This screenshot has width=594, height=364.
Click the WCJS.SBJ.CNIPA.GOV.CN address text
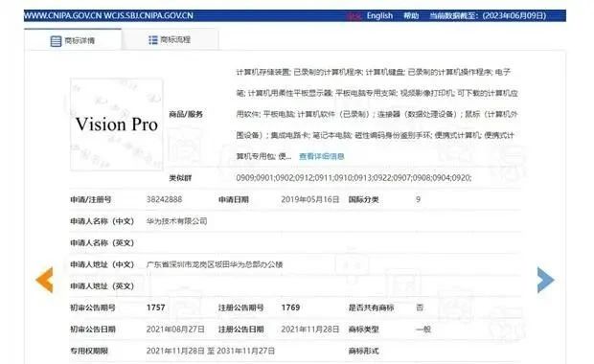tap(148, 15)
